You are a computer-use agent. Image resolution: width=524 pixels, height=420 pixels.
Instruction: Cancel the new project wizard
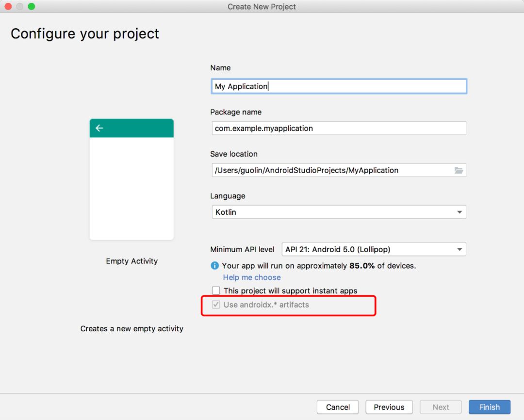338,407
